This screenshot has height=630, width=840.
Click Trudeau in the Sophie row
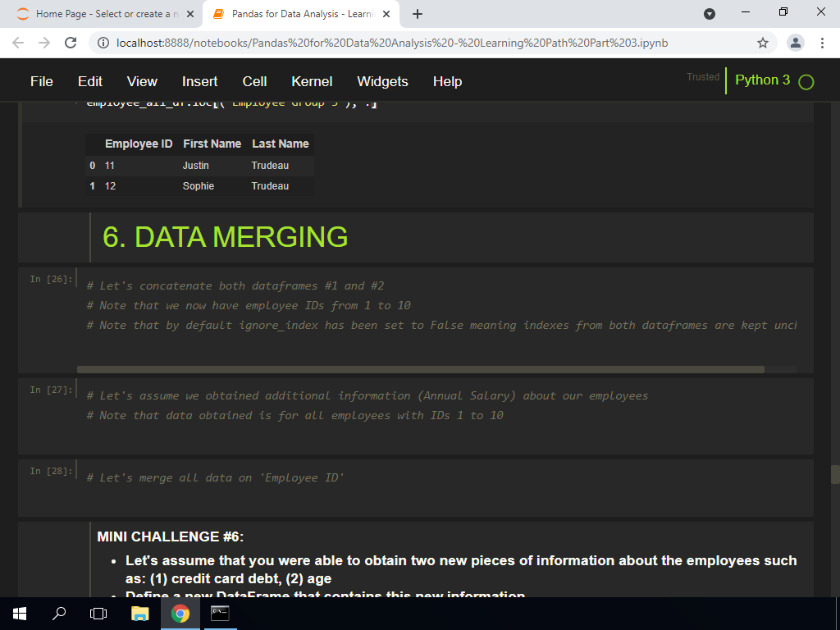270,186
